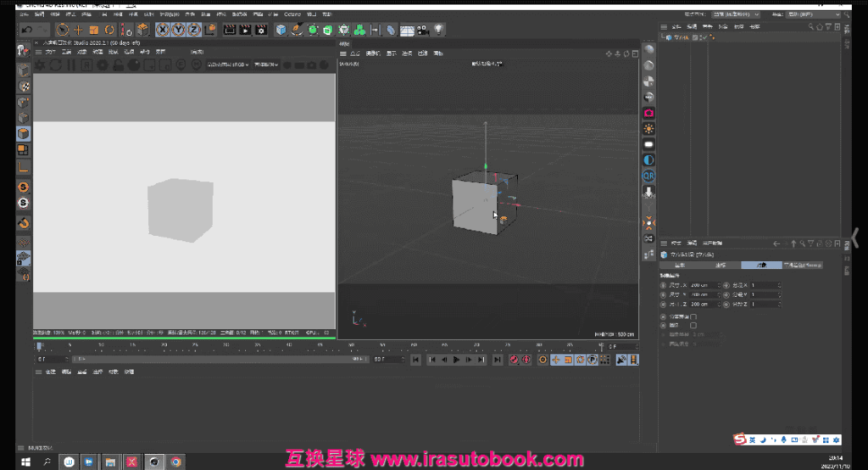Click the Axis L-shaped icon
Screen dimensions: 868x470
[x=23, y=166]
